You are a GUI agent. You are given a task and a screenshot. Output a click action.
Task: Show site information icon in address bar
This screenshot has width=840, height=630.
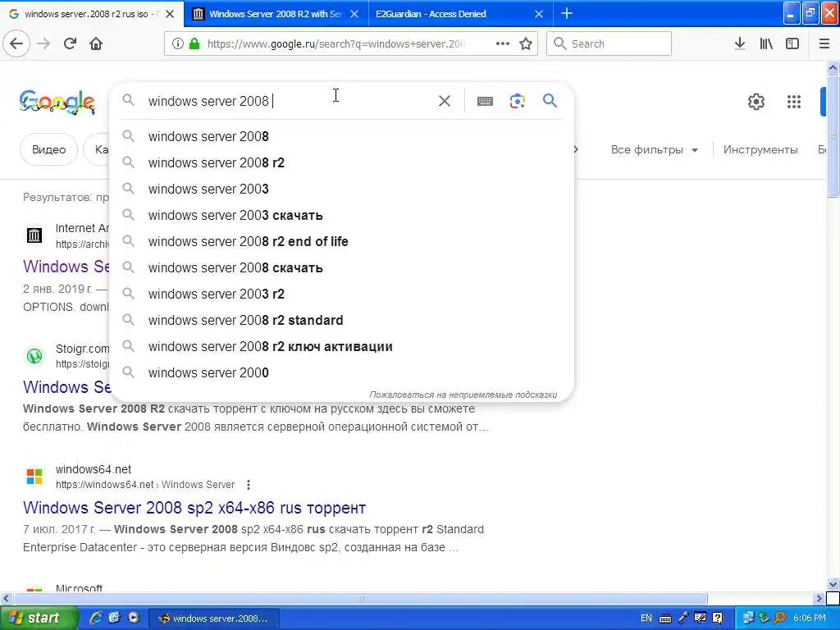tap(177, 44)
